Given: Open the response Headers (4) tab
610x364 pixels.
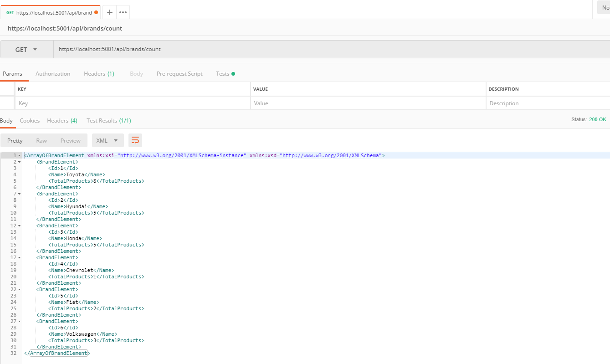Looking at the screenshot, I should click(x=62, y=120).
